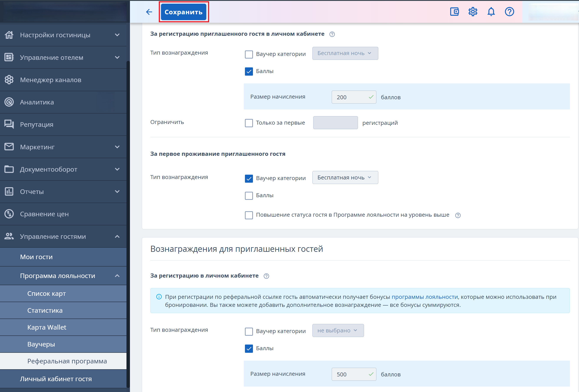Follow программы лояльности link
The height and width of the screenshot is (392, 579).
point(425,297)
